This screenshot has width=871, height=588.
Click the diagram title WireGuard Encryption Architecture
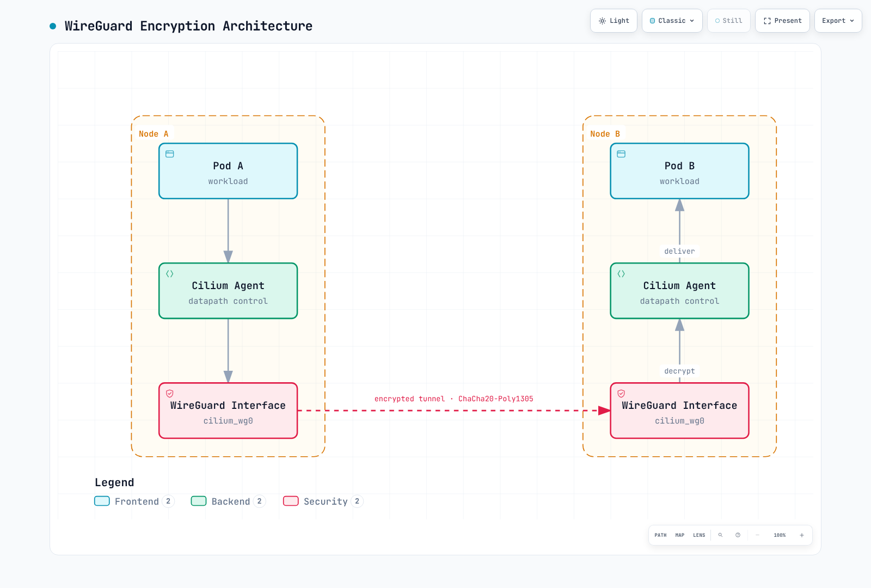tap(188, 26)
